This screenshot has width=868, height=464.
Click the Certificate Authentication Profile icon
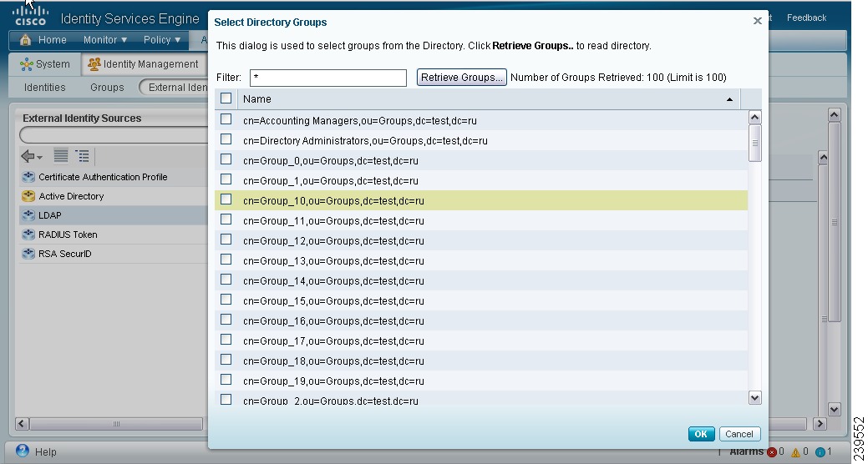coord(28,177)
